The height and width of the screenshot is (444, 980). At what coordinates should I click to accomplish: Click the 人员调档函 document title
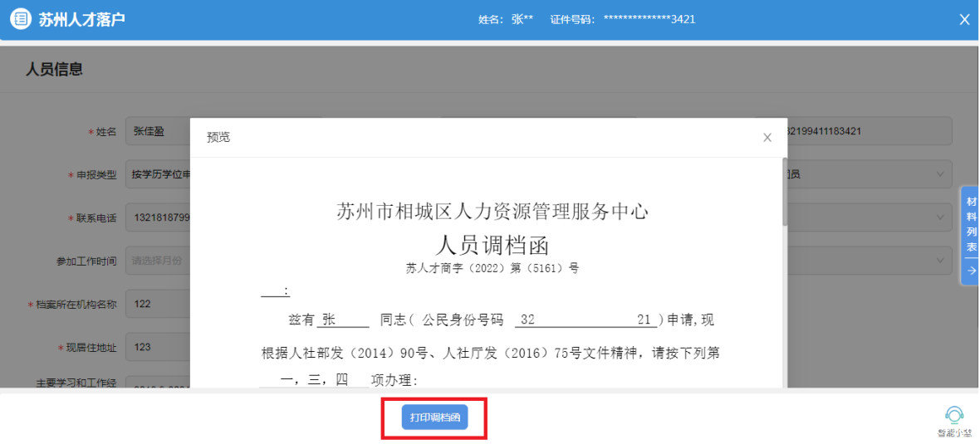[492, 245]
